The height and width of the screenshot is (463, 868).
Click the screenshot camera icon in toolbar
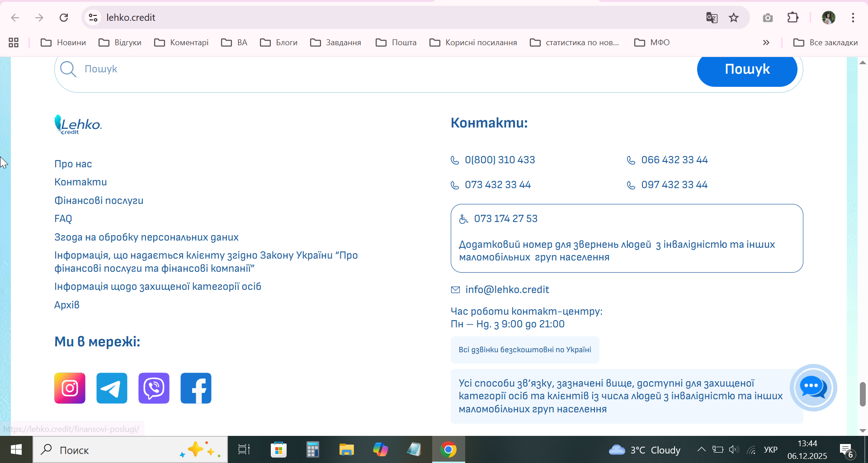pyautogui.click(x=768, y=18)
